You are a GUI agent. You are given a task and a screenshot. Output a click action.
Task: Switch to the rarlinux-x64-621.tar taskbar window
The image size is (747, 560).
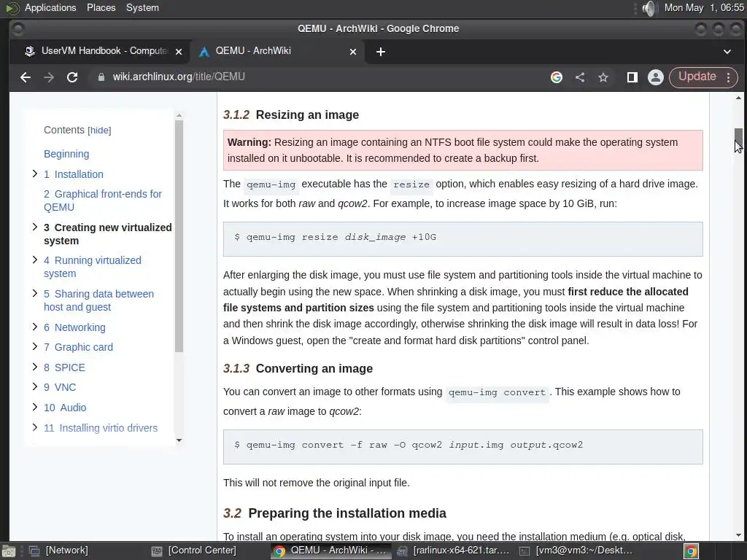pos(453,551)
